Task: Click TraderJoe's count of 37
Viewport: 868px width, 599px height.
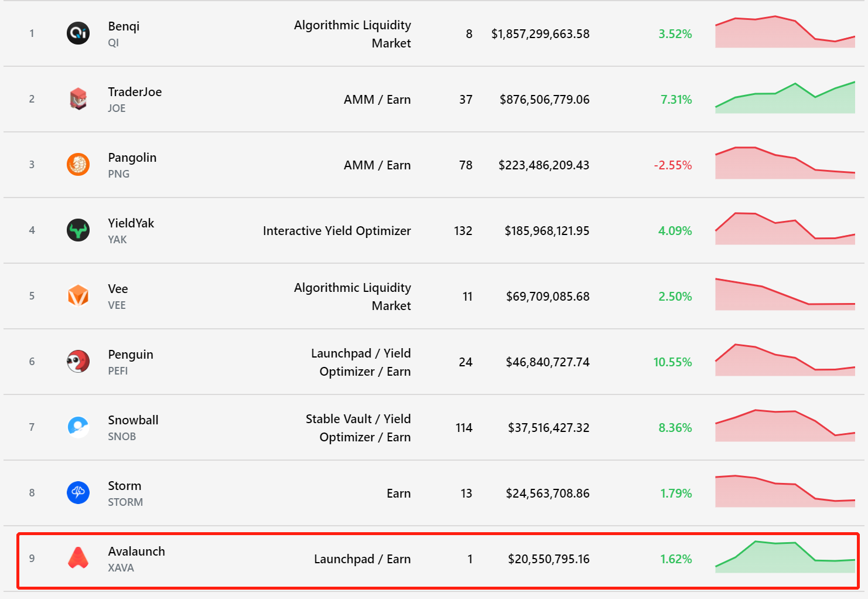Action: tap(466, 100)
